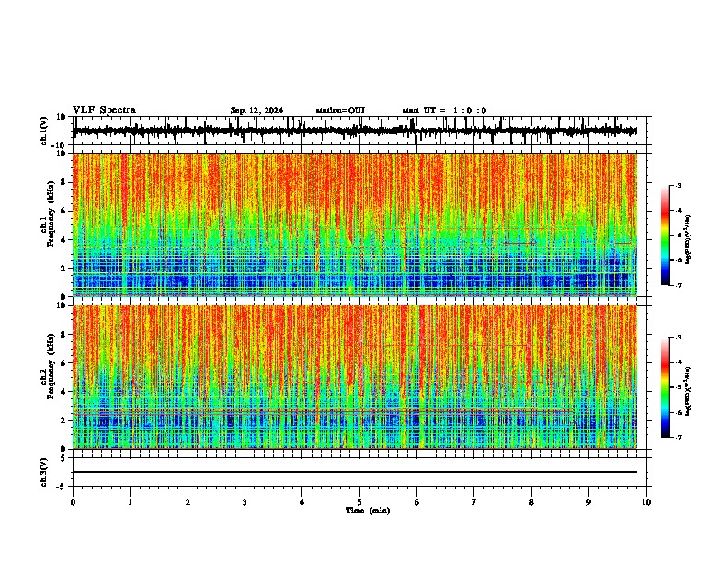Image resolution: width=728 pixels, height=563 pixels.
Task: Click the 'ch.1(V)' axis label
Action: 44,131
